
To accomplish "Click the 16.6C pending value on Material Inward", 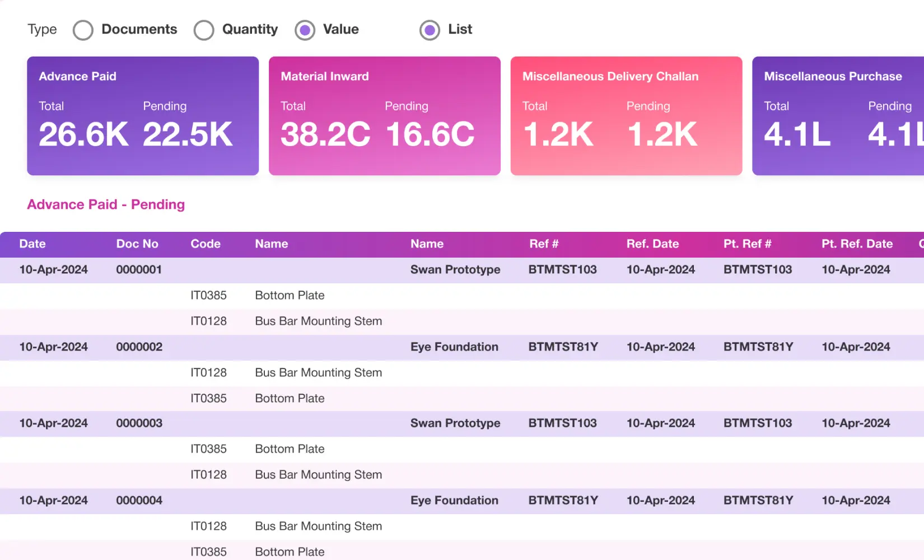I will click(x=430, y=134).
